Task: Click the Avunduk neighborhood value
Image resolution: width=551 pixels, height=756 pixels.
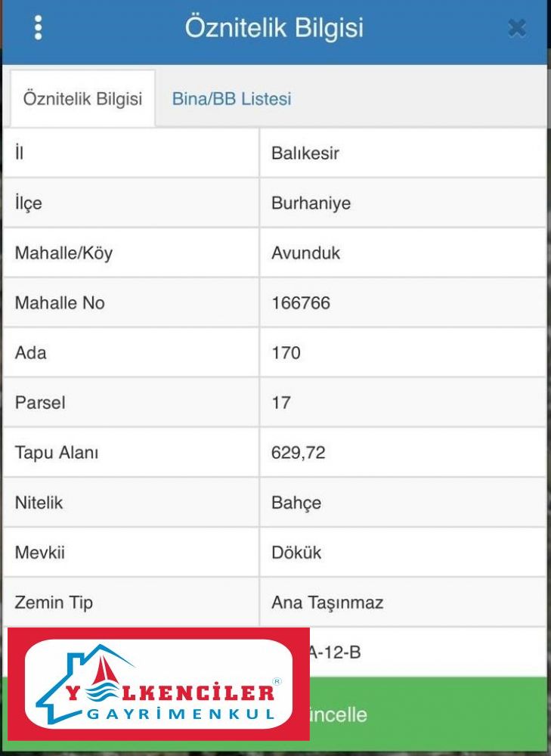Action: click(x=305, y=253)
